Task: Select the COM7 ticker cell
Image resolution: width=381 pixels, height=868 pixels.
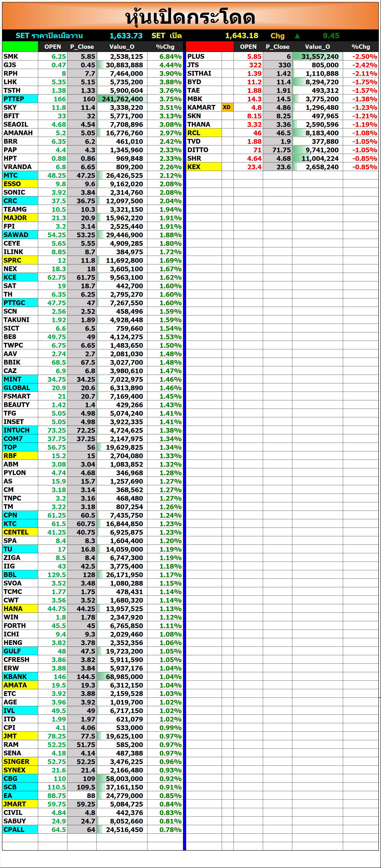Action: pyautogui.click(x=20, y=439)
